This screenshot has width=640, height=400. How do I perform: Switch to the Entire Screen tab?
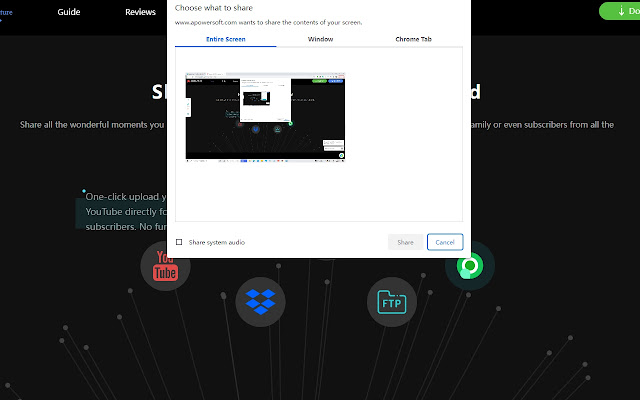226,39
